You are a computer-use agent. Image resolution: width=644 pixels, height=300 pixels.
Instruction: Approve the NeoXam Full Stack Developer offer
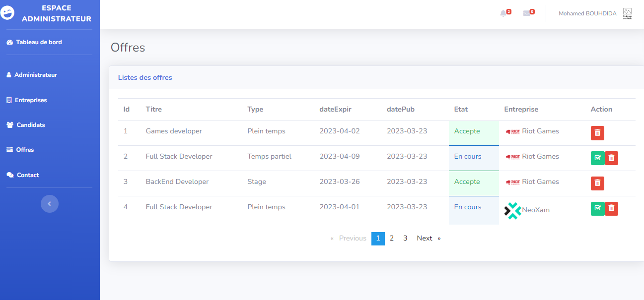597,209
